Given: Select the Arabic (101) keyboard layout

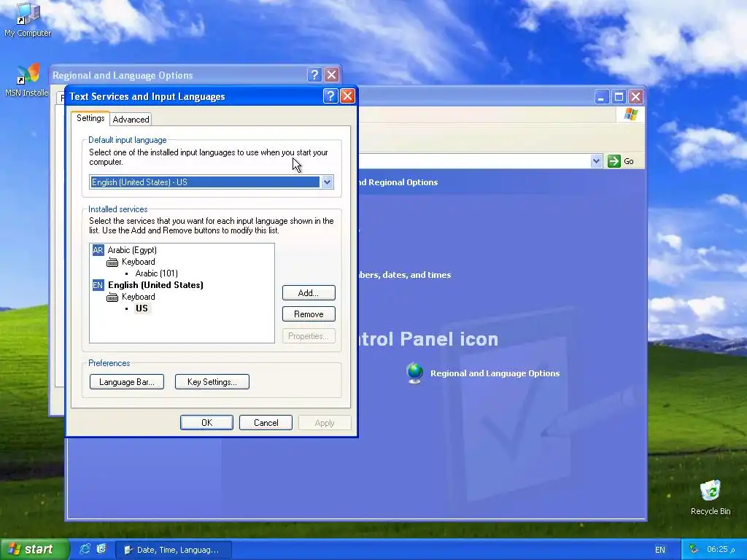Looking at the screenshot, I should pyautogui.click(x=156, y=273).
